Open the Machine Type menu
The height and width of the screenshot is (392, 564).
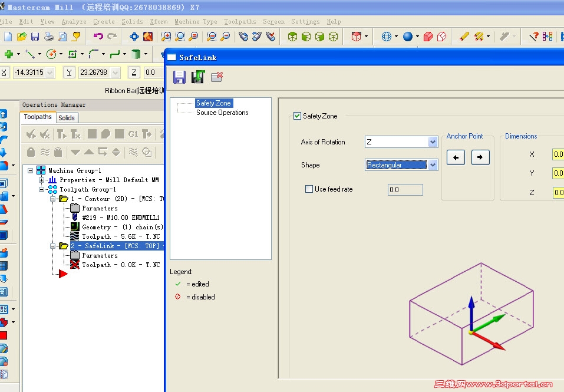tap(196, 22)
